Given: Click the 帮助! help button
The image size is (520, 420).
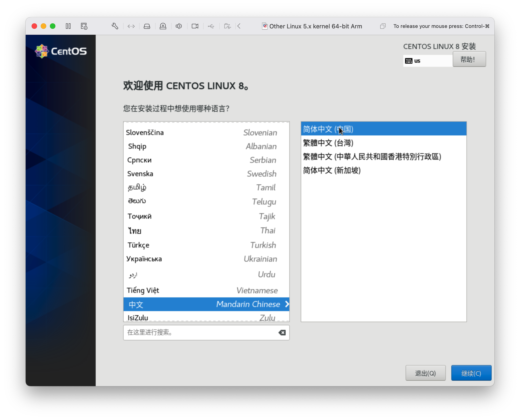Looking at the screenshot, I should coord(469,59).
